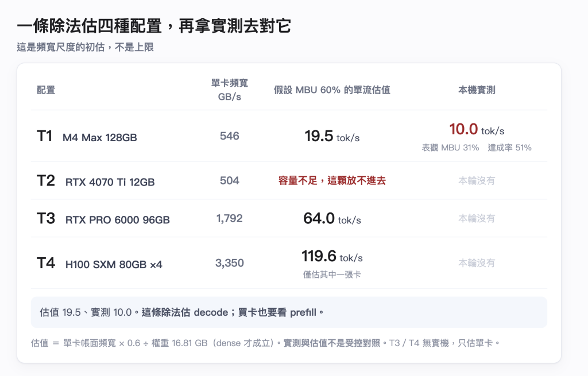Screen dimensions: 588x376
Task: Click the RTX 4070 Ti 12GB config name
Action: click(110, 182)
